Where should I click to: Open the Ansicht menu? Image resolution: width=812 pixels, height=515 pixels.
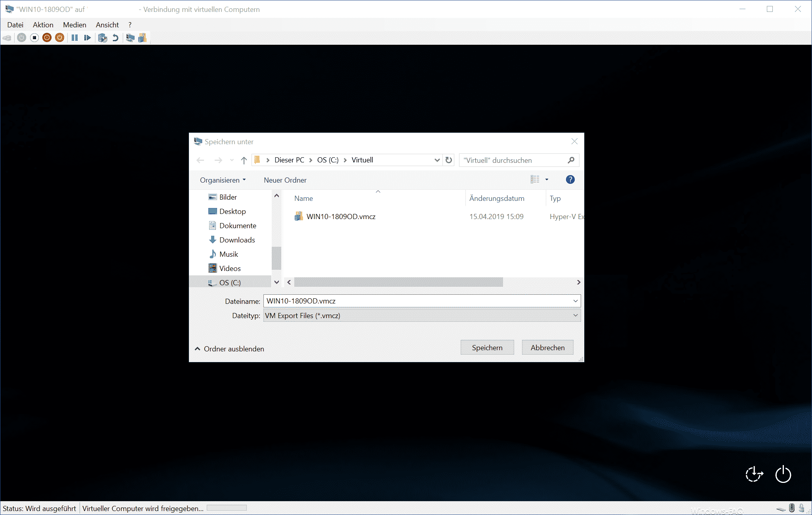pos(107,25)
